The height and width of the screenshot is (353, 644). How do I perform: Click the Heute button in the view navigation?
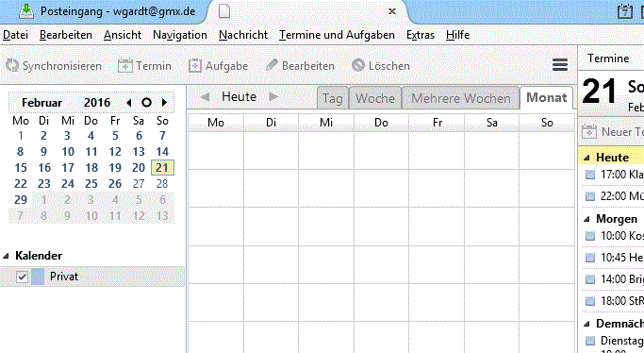[x=239, y=97]
